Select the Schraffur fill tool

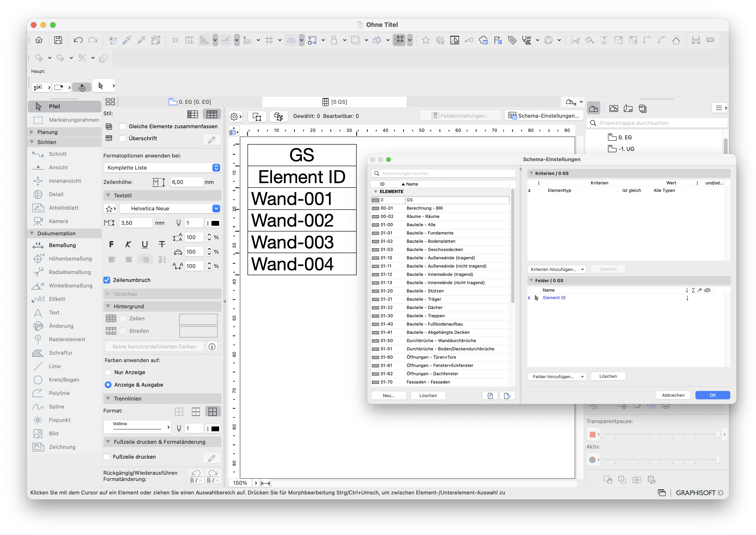[65, 353]
